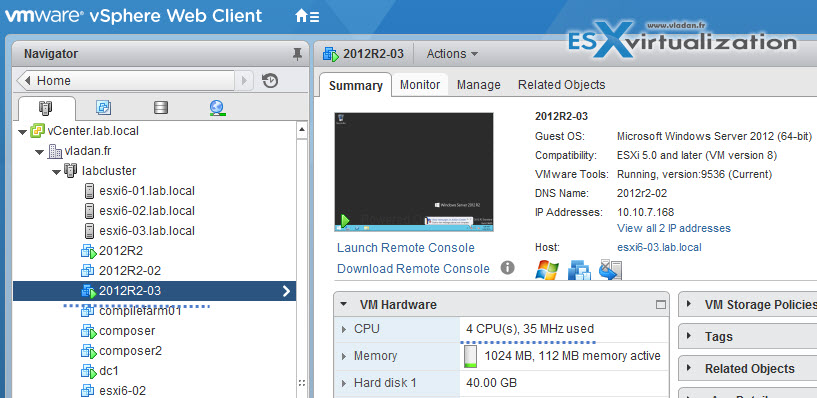The height and width of the screenshot is (398, 817).
Task: Click the VM icon next to the Windows logo
Action: (x=579, y=270)
